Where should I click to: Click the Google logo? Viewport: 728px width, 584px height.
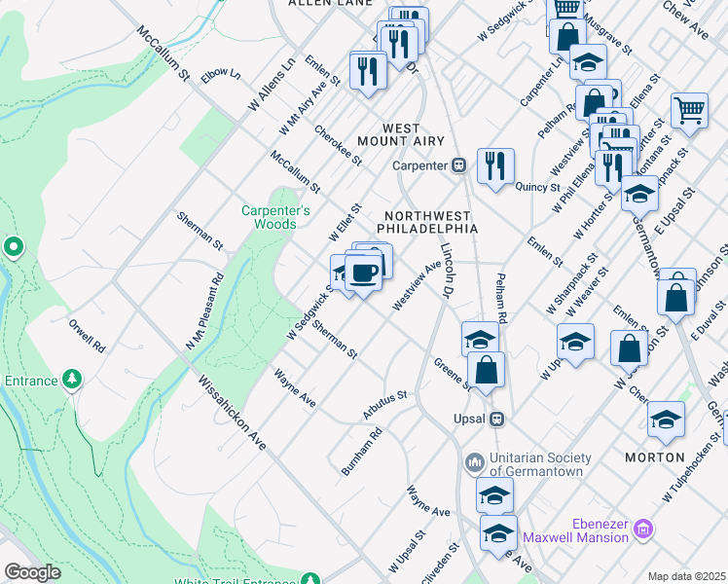point(32,572)
